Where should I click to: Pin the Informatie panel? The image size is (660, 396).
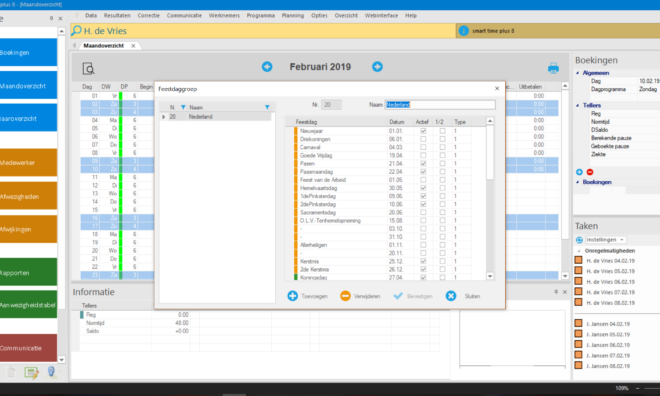pos(556,292)
